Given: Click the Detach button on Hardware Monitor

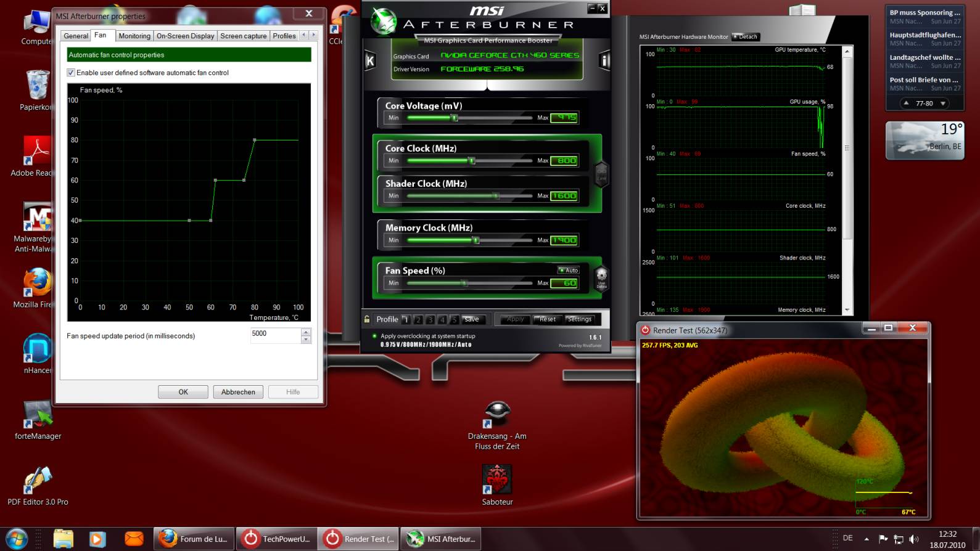Looking at the screenshot, I should [x=746, y=37].
